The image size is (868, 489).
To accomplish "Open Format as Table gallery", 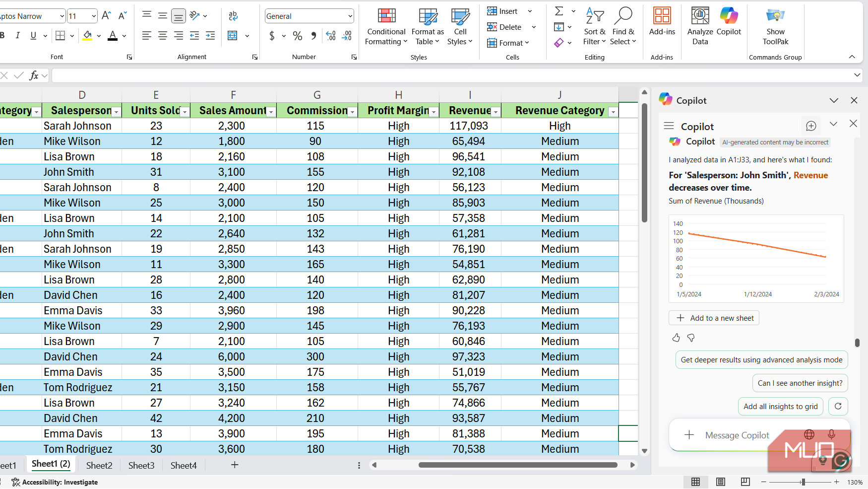I will tap(428, 27).
